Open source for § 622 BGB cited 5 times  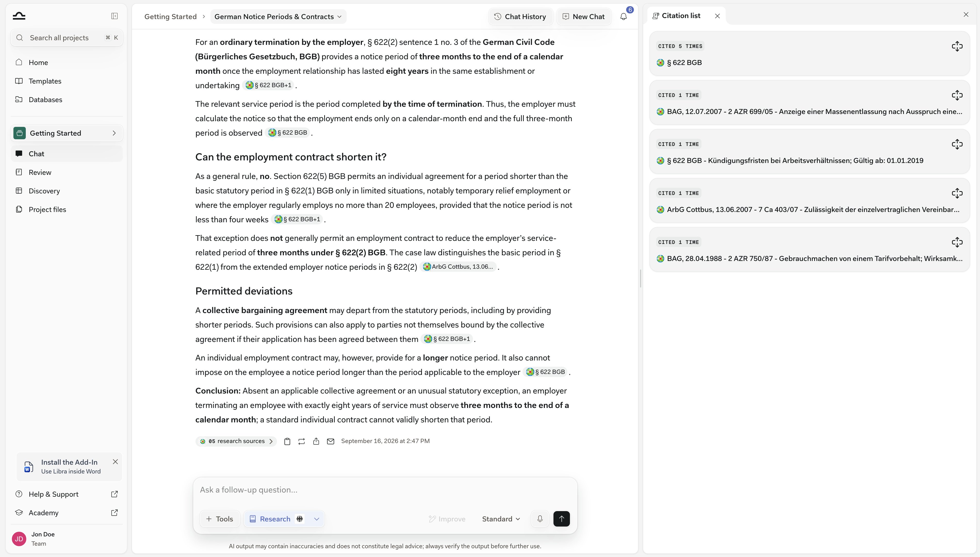tap(957, 46)
